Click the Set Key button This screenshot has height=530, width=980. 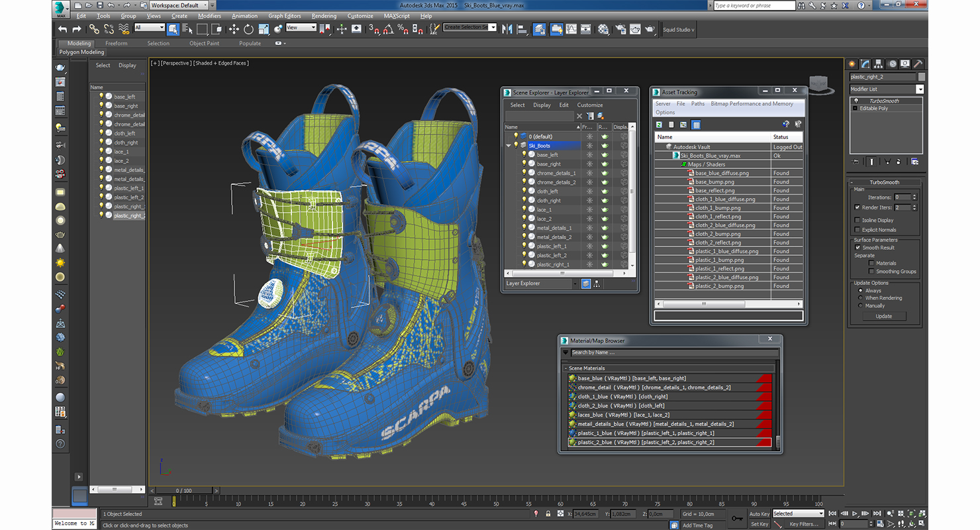pos(759,524)
